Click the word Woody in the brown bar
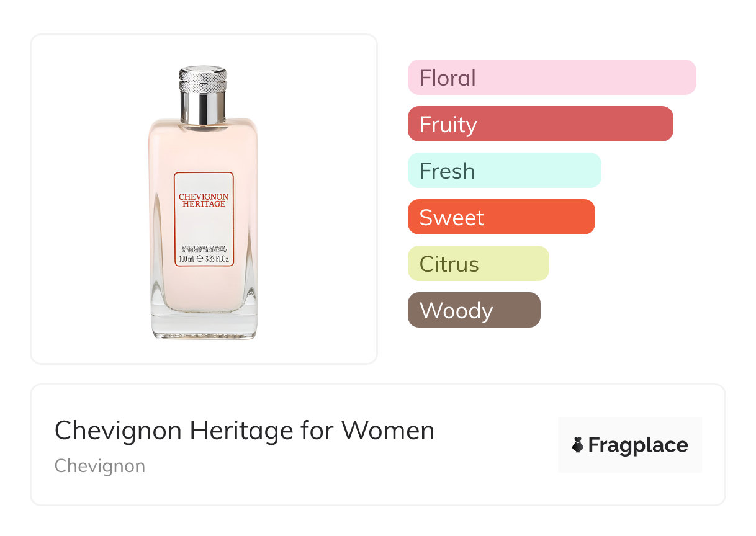 456,311
